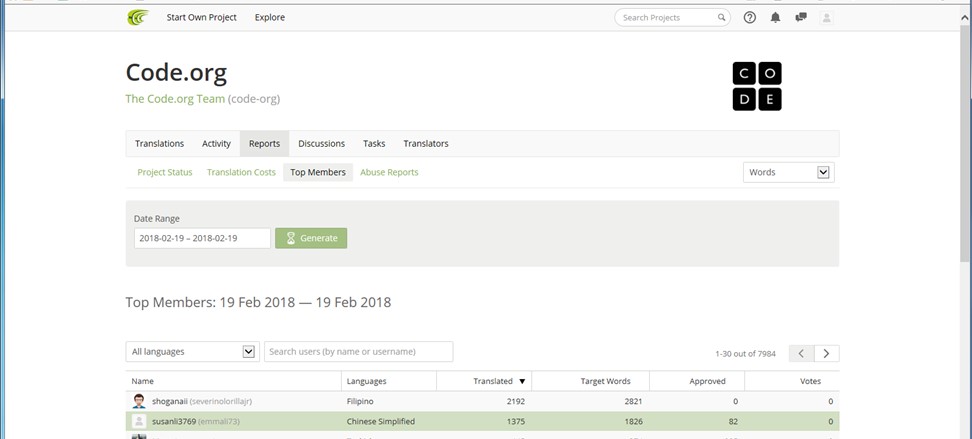Click shoganaii's avatar picture
The width and height of the screenshot is (972, 439).
coord(139,401)
